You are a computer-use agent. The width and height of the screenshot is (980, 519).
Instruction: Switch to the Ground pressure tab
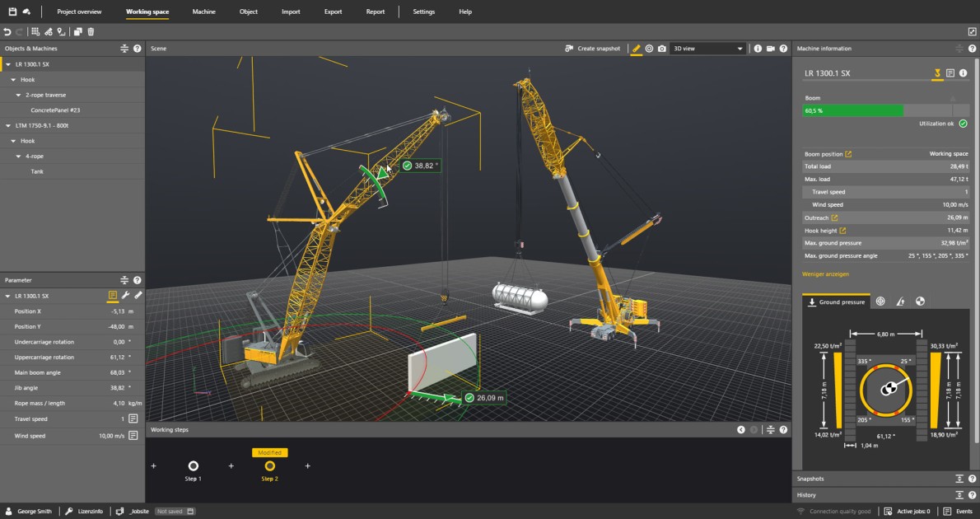(x=836, y=302)
